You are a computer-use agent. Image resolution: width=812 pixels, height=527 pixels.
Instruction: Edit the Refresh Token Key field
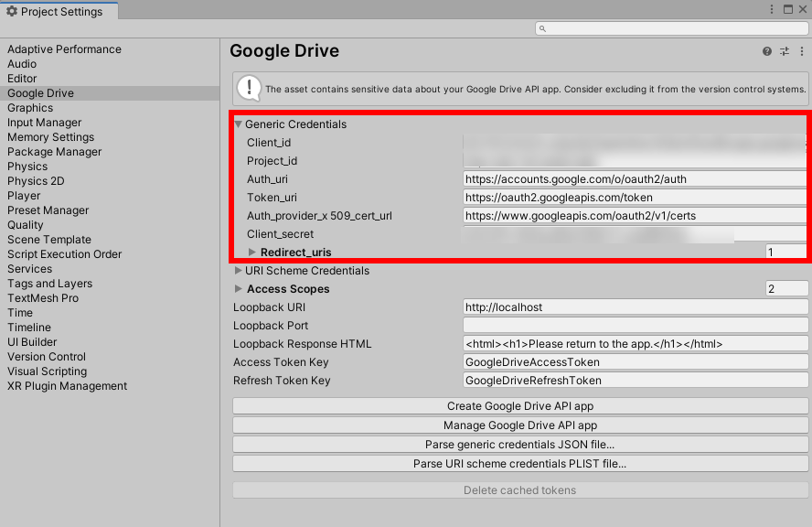tap(636, 381)
